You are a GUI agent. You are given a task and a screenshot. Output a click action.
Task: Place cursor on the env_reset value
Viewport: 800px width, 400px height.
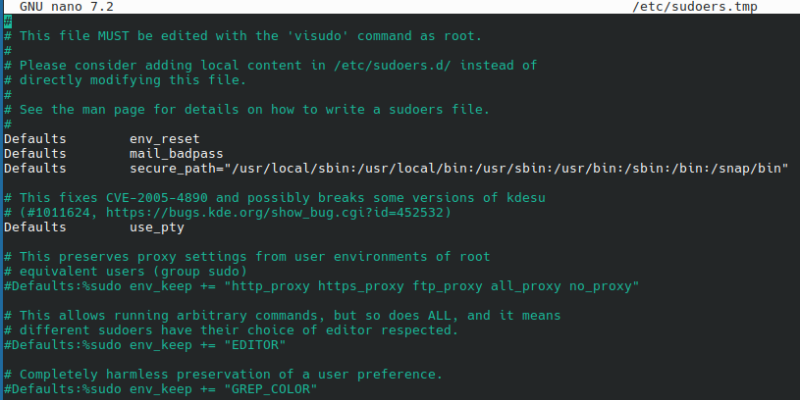(163, 138)
